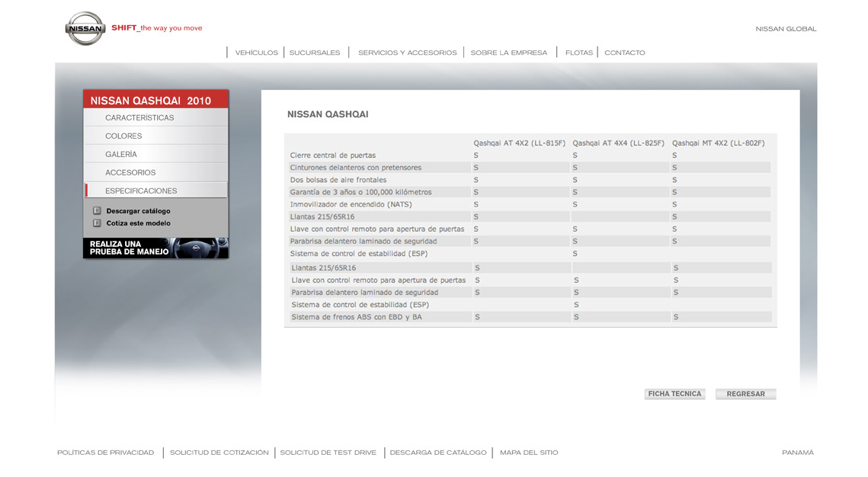Click the Nissan logo
This screenshot has height=477, width=868.
tap(85, 28)
